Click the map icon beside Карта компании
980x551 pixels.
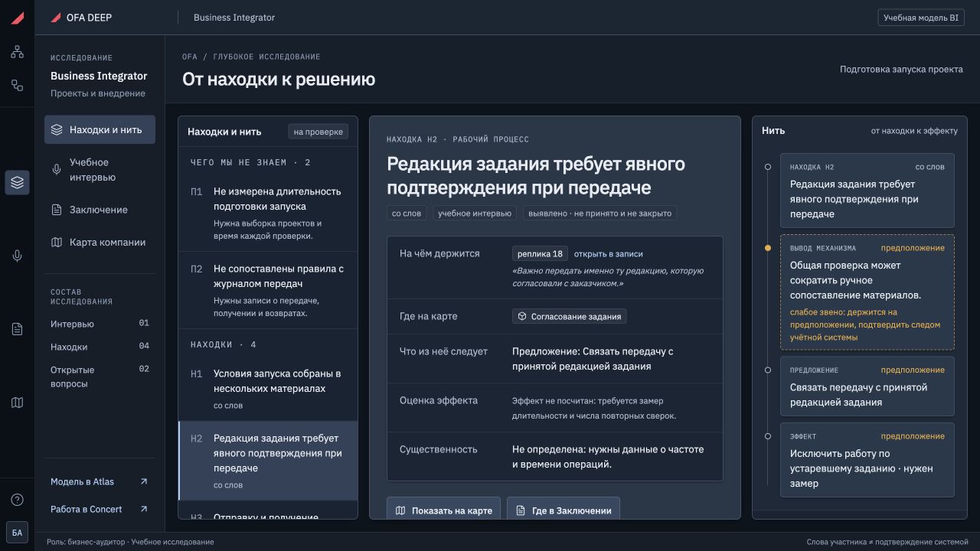click(57, 243)
